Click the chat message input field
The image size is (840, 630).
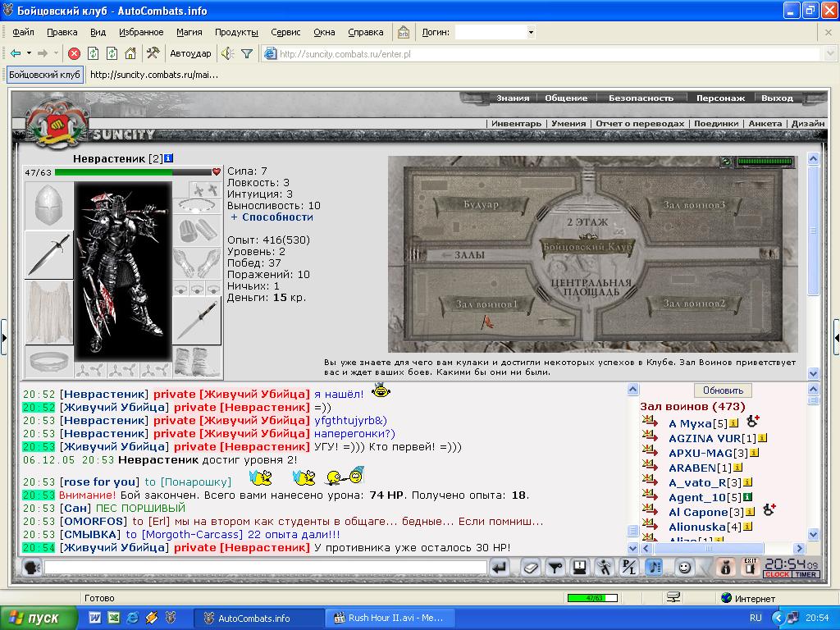pos(265,568)
